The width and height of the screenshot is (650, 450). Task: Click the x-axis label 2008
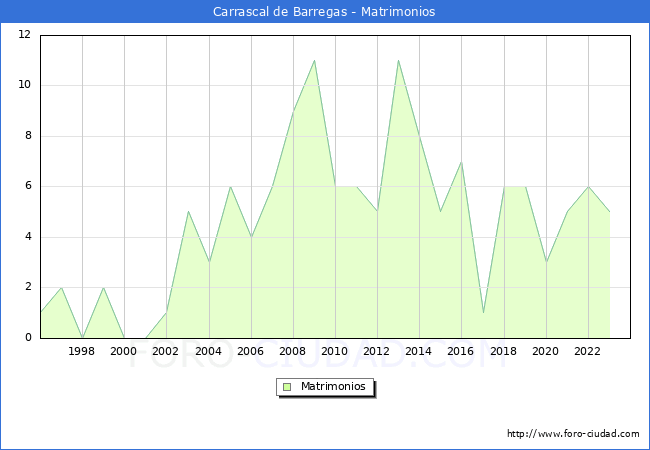[x=293, y=351]
